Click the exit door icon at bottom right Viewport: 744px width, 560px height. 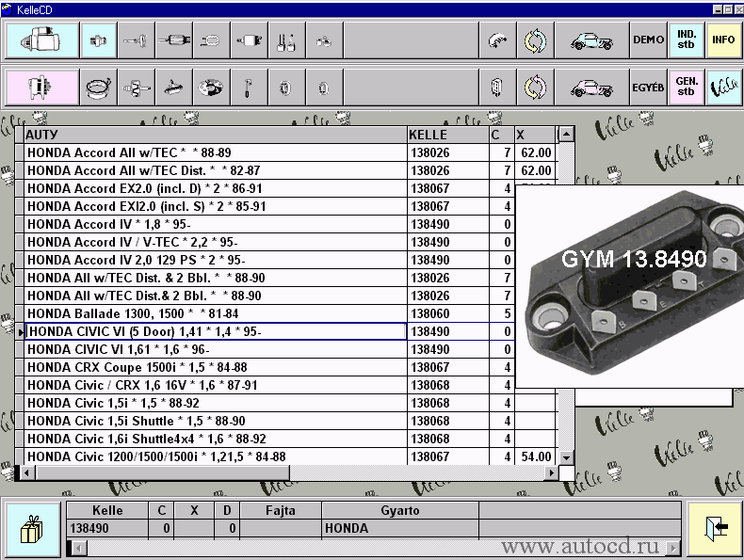point(715,529)
